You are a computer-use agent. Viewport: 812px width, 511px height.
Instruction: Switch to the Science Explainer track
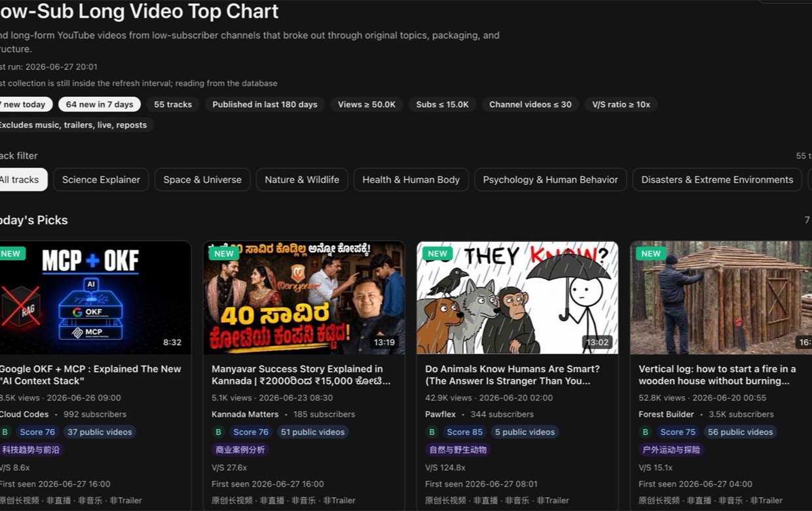coord(101,180)
